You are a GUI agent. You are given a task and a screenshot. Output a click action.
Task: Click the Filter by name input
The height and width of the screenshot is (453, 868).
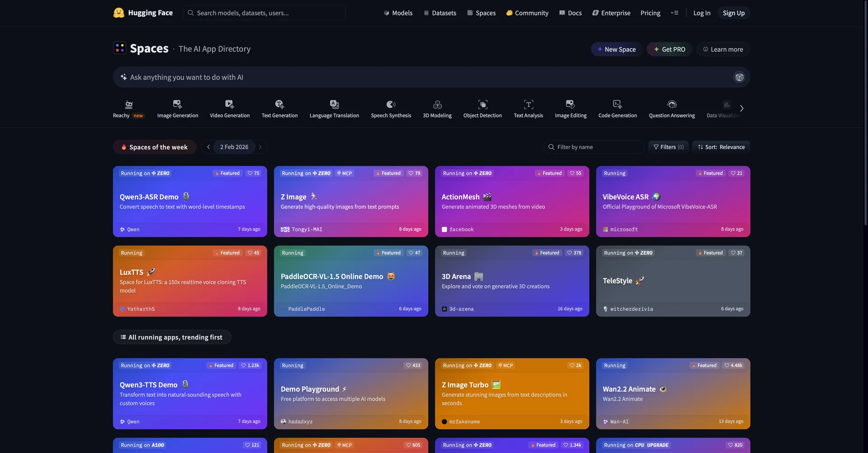click(594, 147)
